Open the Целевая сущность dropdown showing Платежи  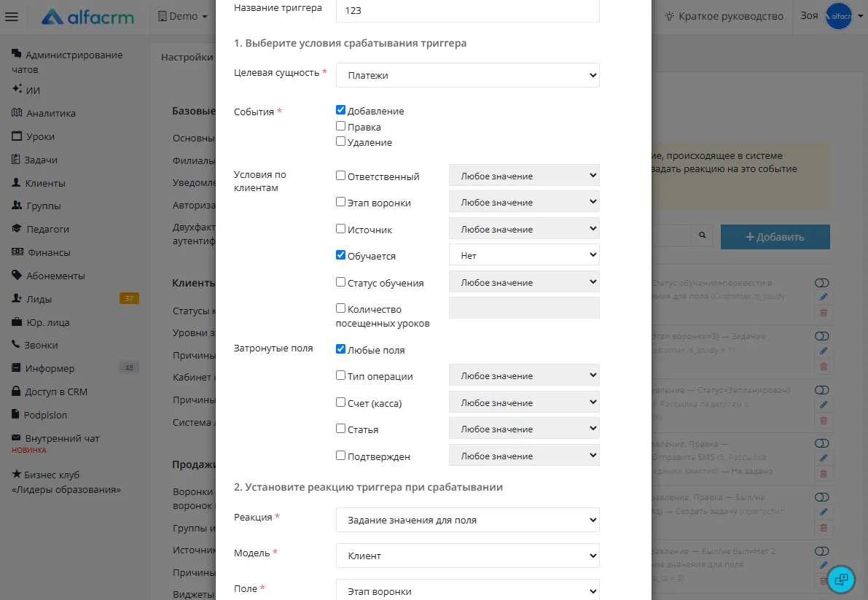click(x=468, y=75)
